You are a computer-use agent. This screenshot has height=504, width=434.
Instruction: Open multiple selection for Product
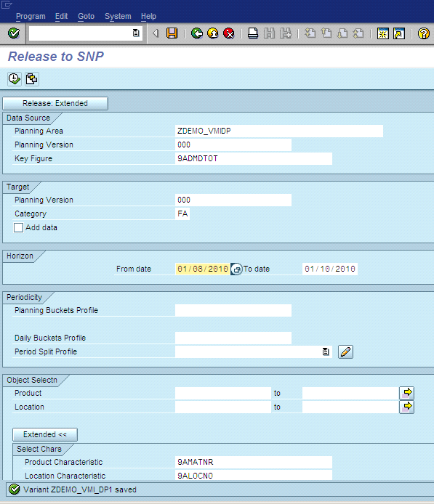(x=406, y=393)
